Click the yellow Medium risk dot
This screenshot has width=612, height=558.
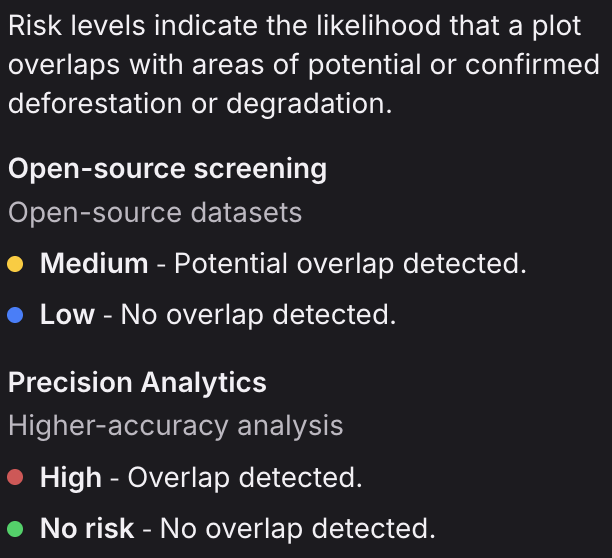[x=16, y=265]
